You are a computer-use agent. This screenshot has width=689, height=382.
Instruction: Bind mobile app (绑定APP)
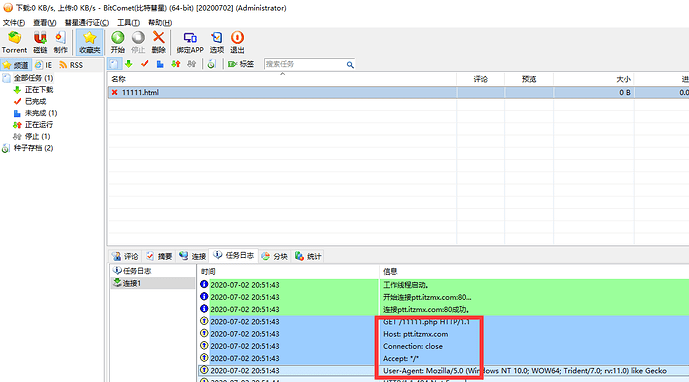click(x=190, y=42)
